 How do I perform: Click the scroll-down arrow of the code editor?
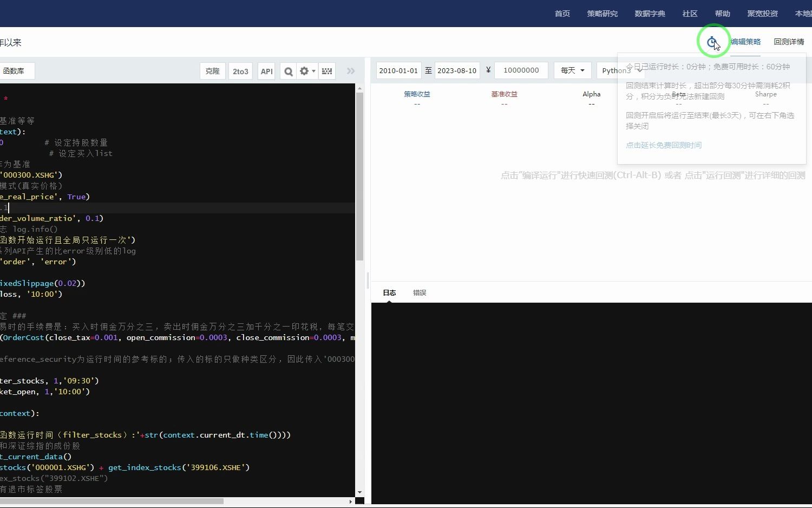359,492
